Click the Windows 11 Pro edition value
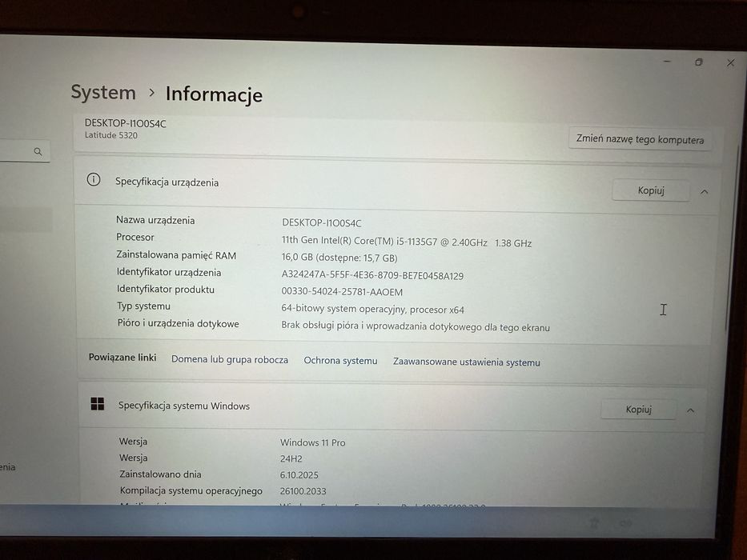 [x=312, y=442]
